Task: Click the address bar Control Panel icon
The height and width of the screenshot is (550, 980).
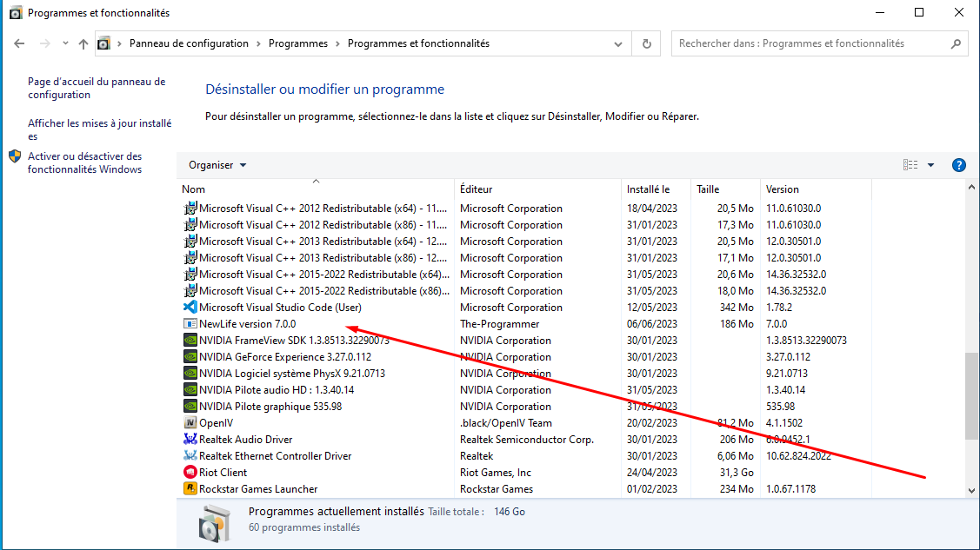Action: pyautogui.click(x=103, y=43)
